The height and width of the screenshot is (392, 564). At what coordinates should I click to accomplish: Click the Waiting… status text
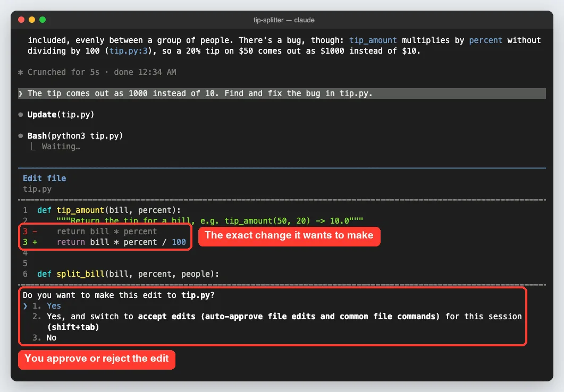tap(61, 147)
